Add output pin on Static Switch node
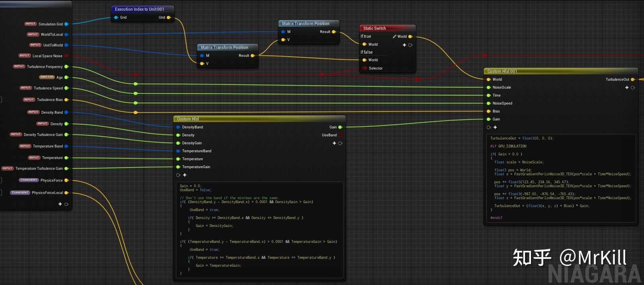Image resolution: width=644 pixels, height=285 pixels. 404,45
